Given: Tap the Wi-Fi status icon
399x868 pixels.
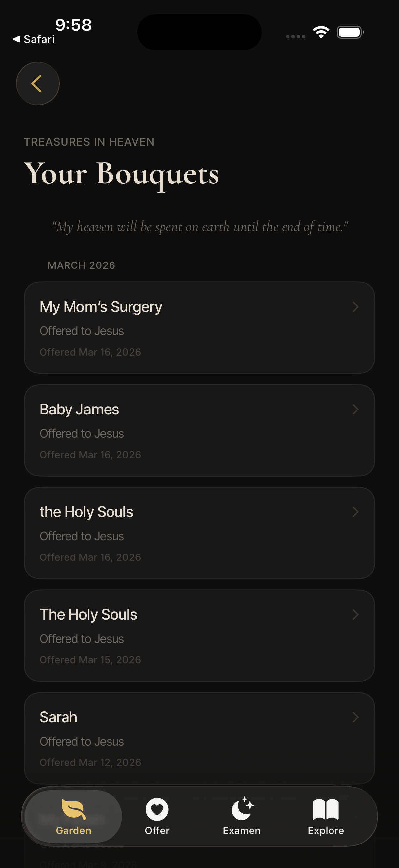Looking at the screenshot, I should pyautogui.click(x=321, y=32).
